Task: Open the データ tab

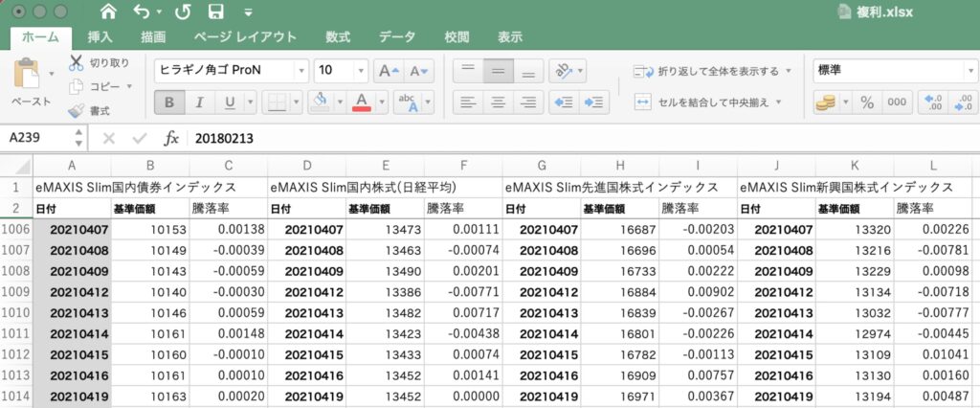Action: 397,37
